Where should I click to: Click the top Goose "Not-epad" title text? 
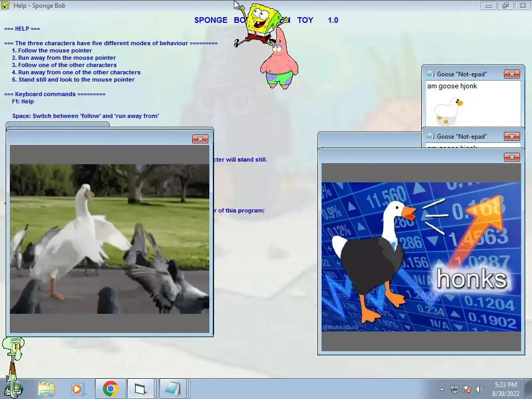[x=462, y=74]
